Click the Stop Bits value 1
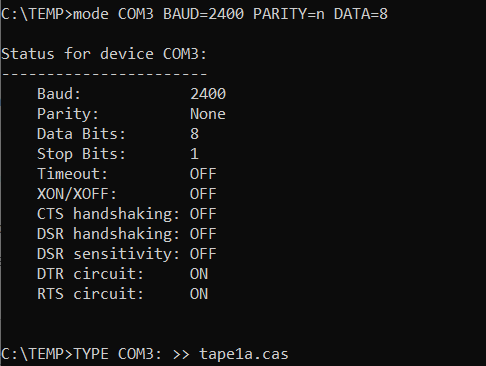This screenshot has height=366, width=486. (194, 154)
